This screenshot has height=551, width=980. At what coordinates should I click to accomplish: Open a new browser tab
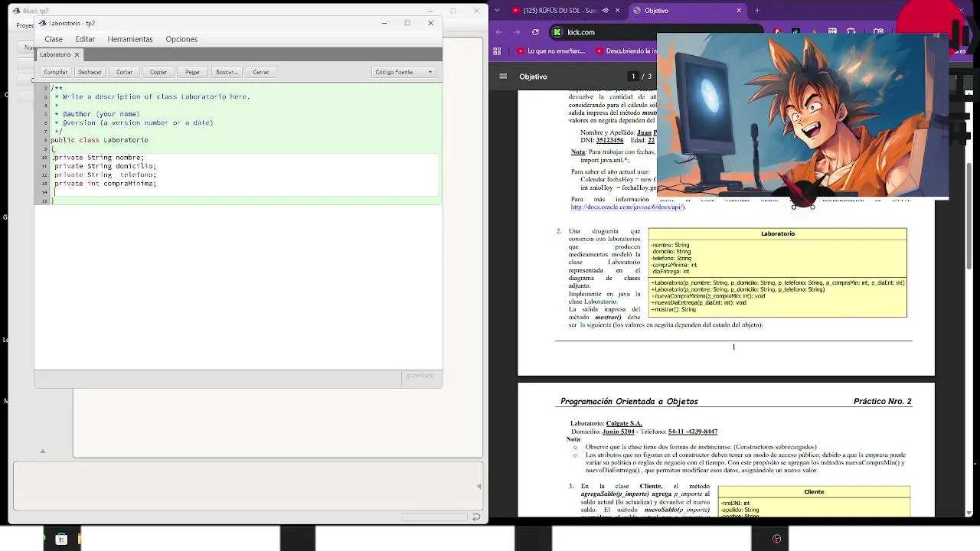point(757,11)
